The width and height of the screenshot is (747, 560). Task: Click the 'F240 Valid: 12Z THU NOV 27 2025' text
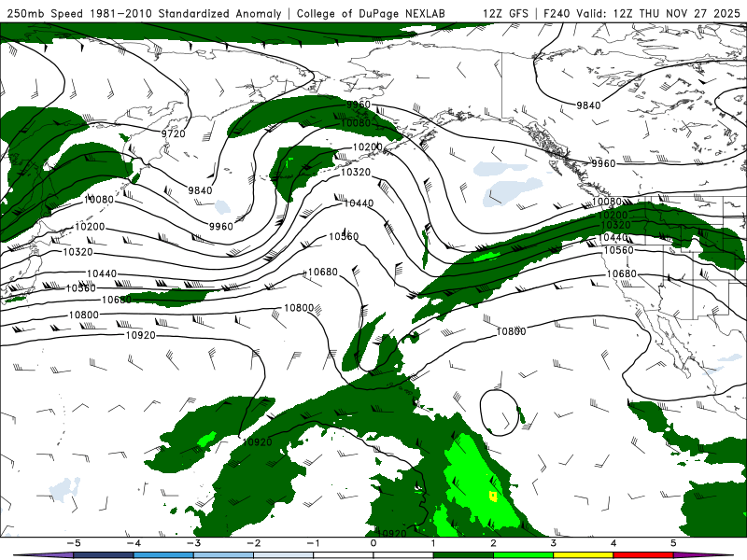click(x=641, y=13)
